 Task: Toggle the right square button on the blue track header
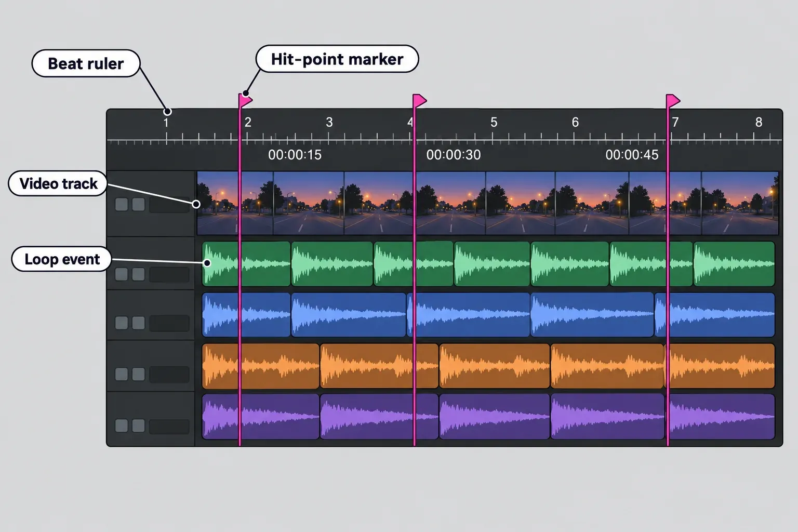coord(138,323)
